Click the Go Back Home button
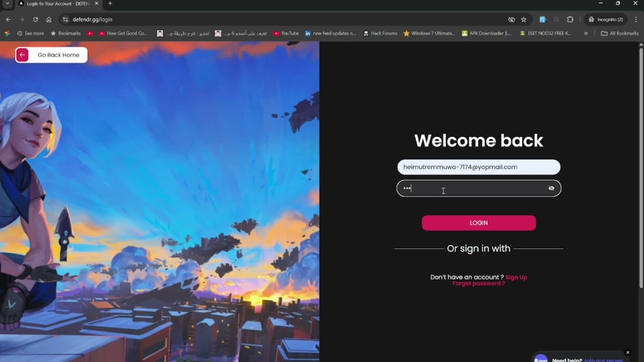Screen dimensions: 644x362 click(x=51, y=55)
